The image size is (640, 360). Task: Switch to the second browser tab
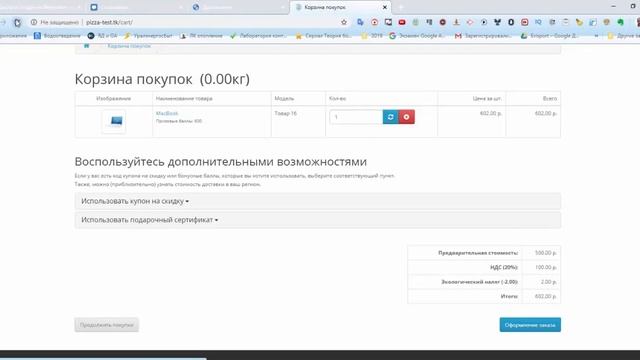pyautogui.click(x=137, y=7)
